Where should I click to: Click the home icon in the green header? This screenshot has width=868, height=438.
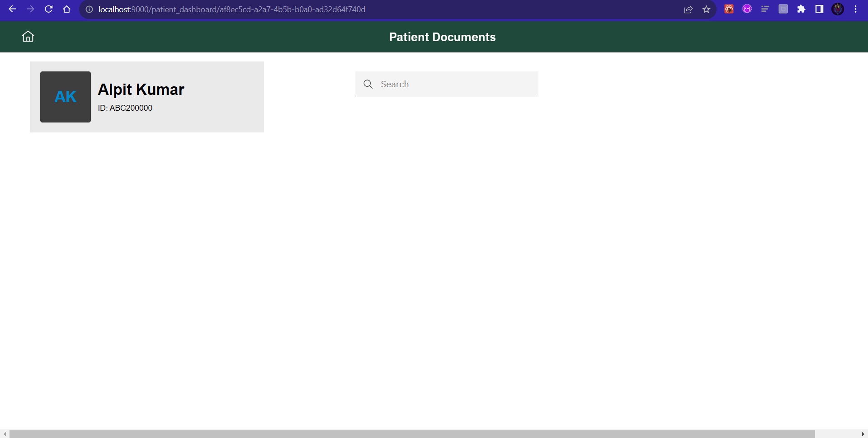pos(28,37)
